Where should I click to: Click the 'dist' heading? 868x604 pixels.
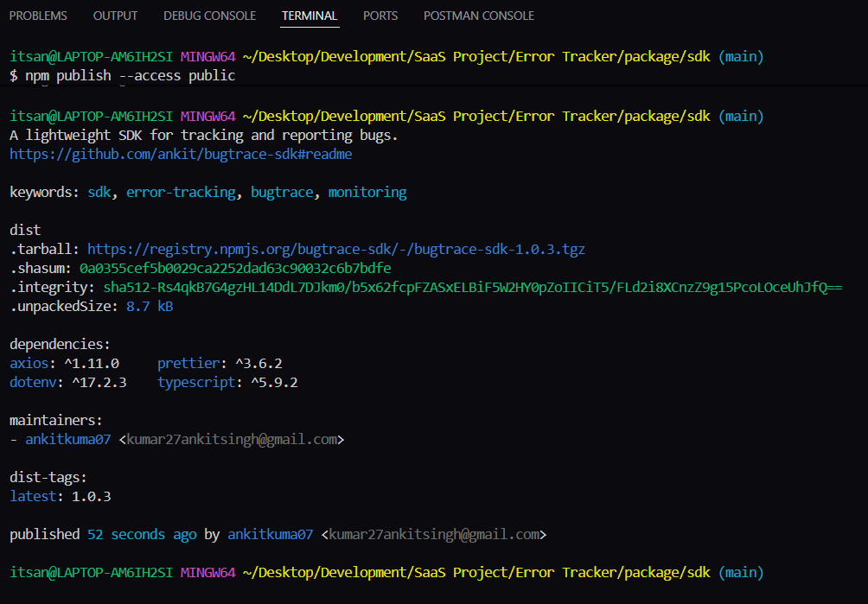click(25, 231)
